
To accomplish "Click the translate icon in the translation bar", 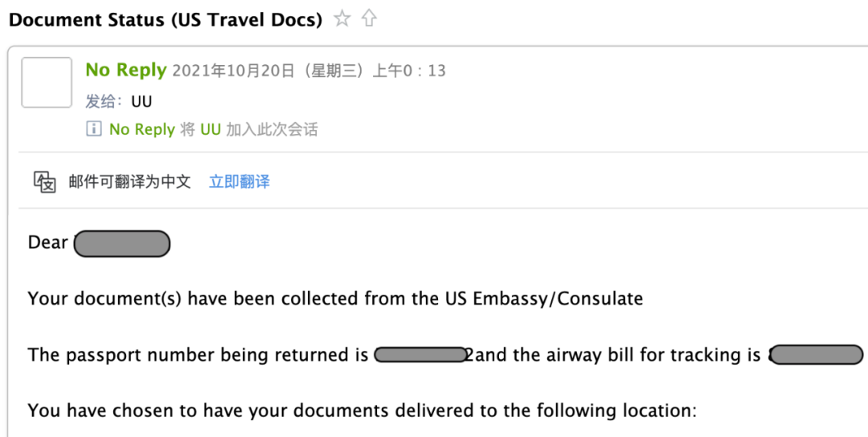I will coord(45,182).
